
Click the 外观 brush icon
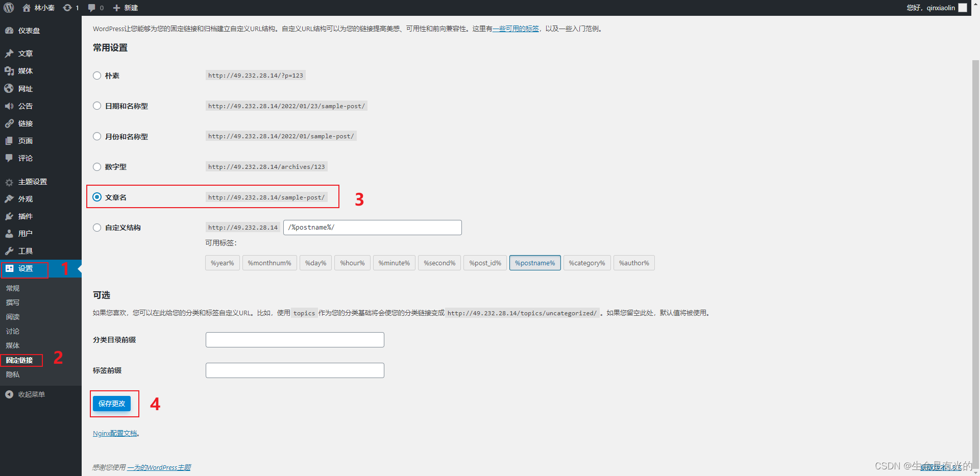[9, 199]
